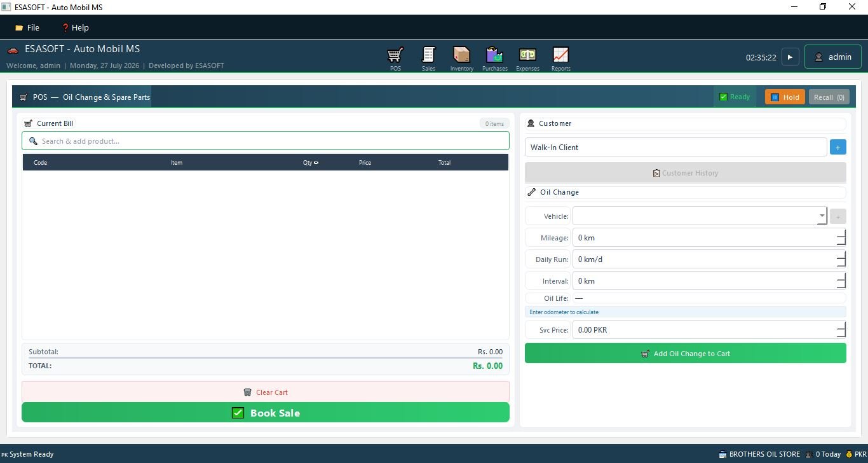This screenshot has height=463, width=868.
Task: Open the Inventory box icon
Action: [461, 59]
